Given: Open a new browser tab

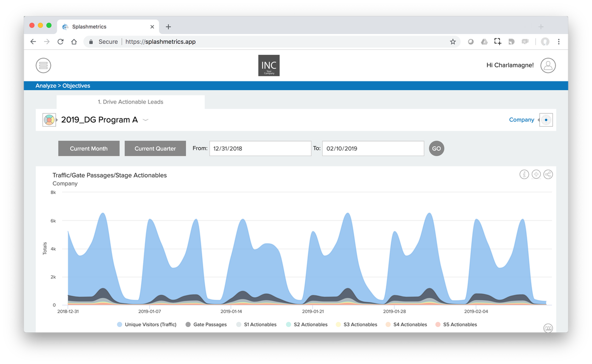Looking at the screenshot, I should [168, 27].
